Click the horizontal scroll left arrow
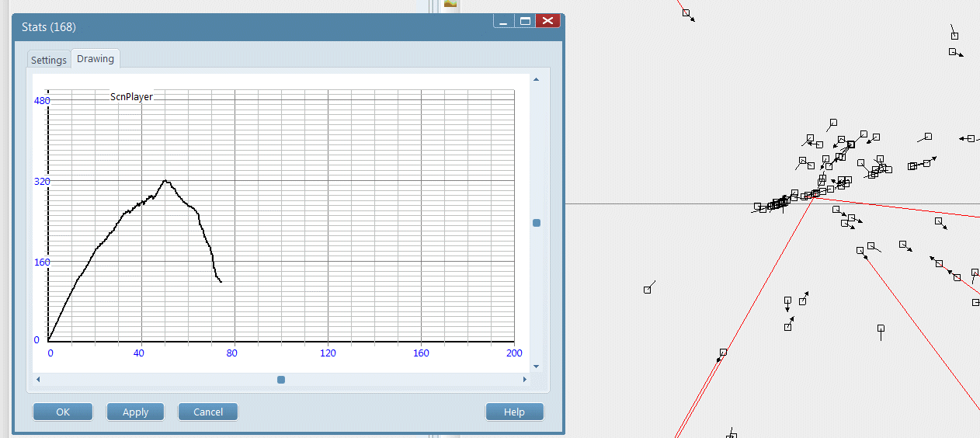 [x=38, y=380]
